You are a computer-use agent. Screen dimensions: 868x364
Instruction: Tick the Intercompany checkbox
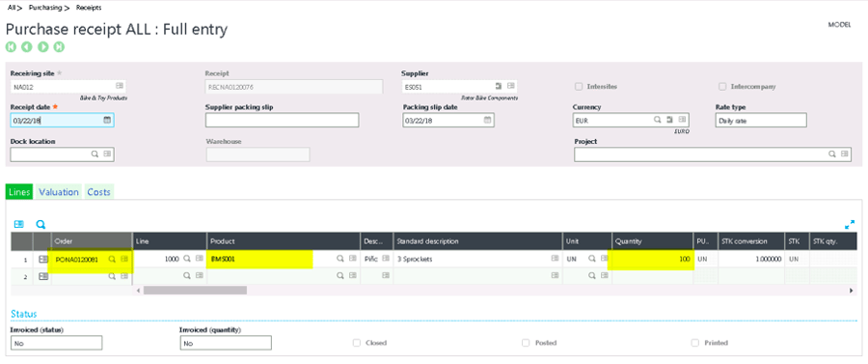coord(722,87)
